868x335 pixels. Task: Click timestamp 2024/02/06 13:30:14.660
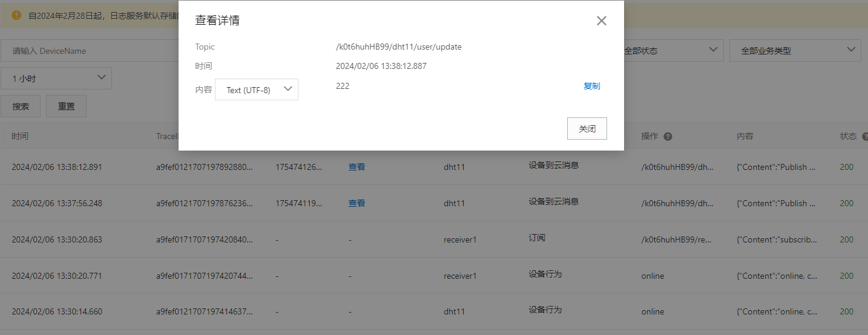(57, 311)
